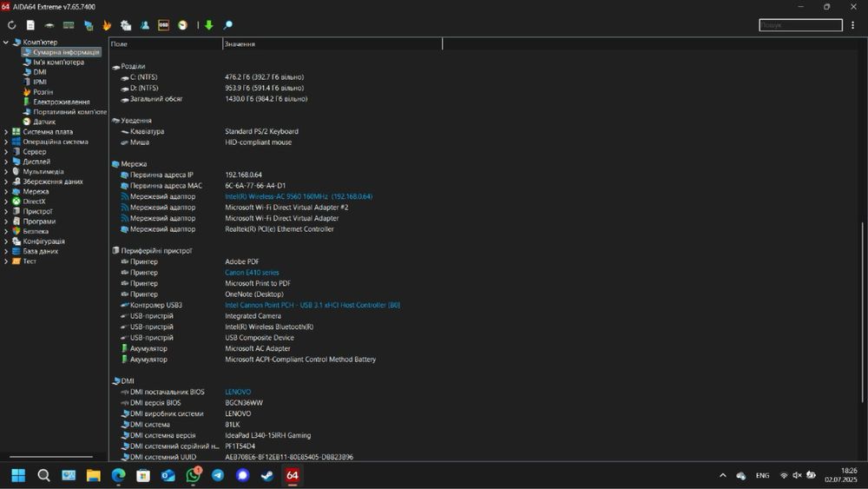The height and width of the screenshot is (489, 868).
Task: Expand the Збереження даних node
Action: click(x=6, y=182)
